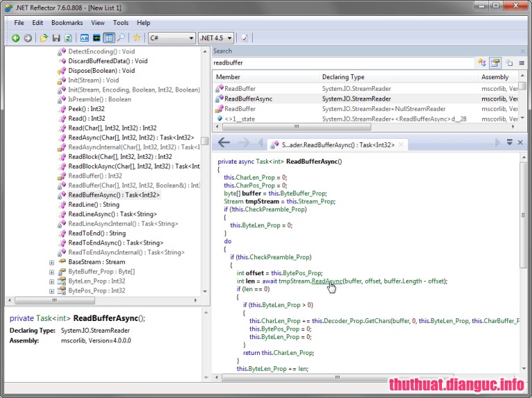Screen dimensions: 532x398
Task: Click the equals-sign exact match search icon
Action: coord(522,63)
